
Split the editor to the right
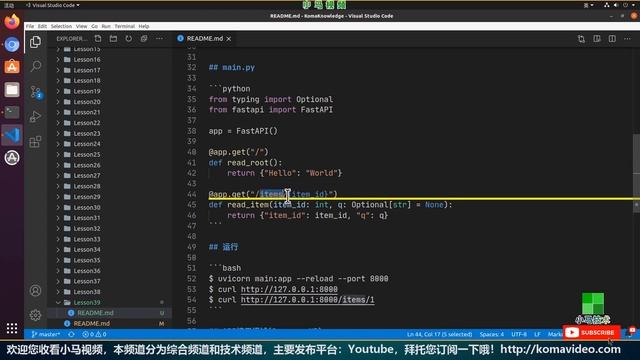612,39
